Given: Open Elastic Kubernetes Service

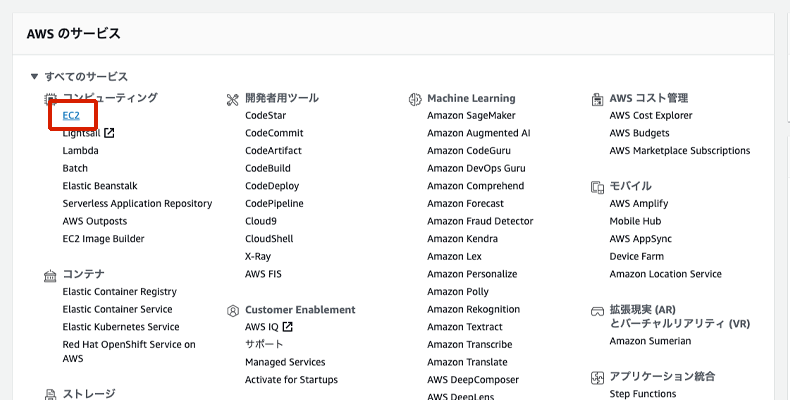Looking at the screenshot, I should 121,327.
